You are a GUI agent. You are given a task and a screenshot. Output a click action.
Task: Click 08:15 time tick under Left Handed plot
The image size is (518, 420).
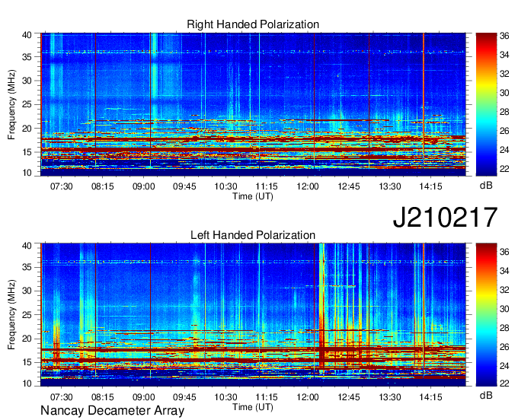click(x=102, y=397)
